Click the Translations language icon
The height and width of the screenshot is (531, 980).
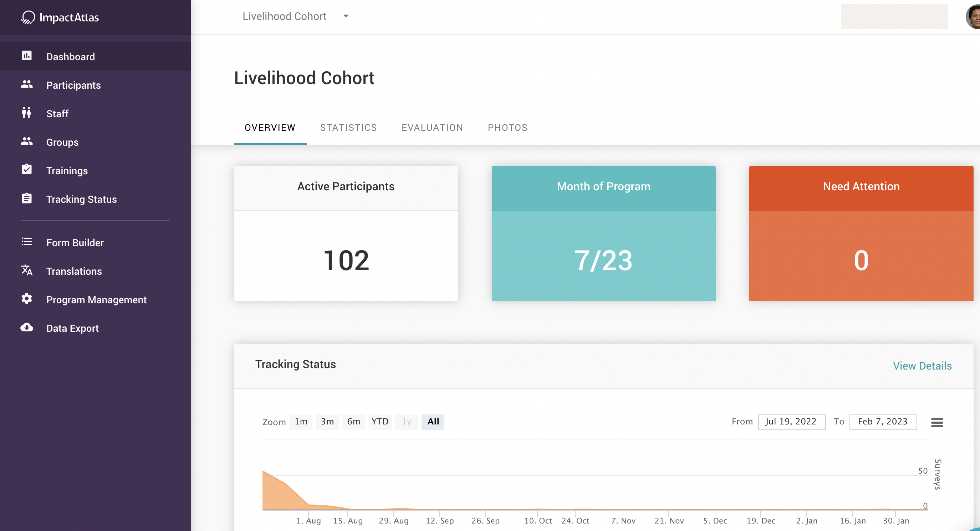(x=27, y=270)
